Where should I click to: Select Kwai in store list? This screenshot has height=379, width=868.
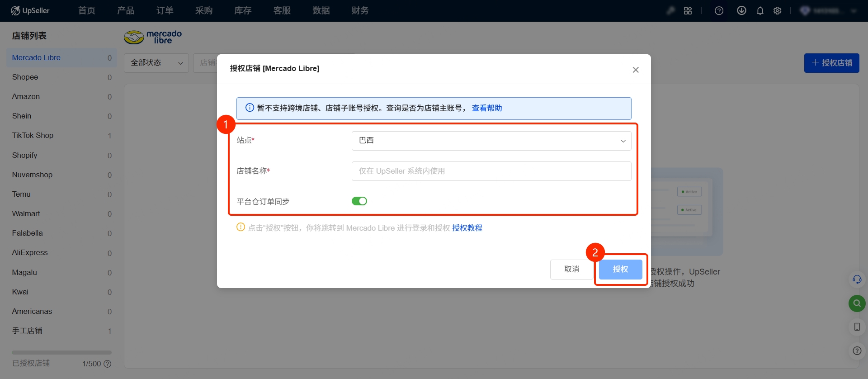click(x=61, y=292)
